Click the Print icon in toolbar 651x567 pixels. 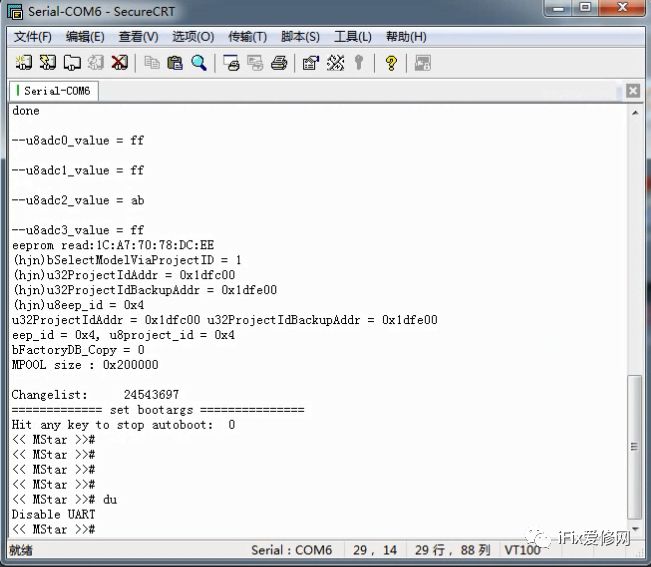pos(279,63)
